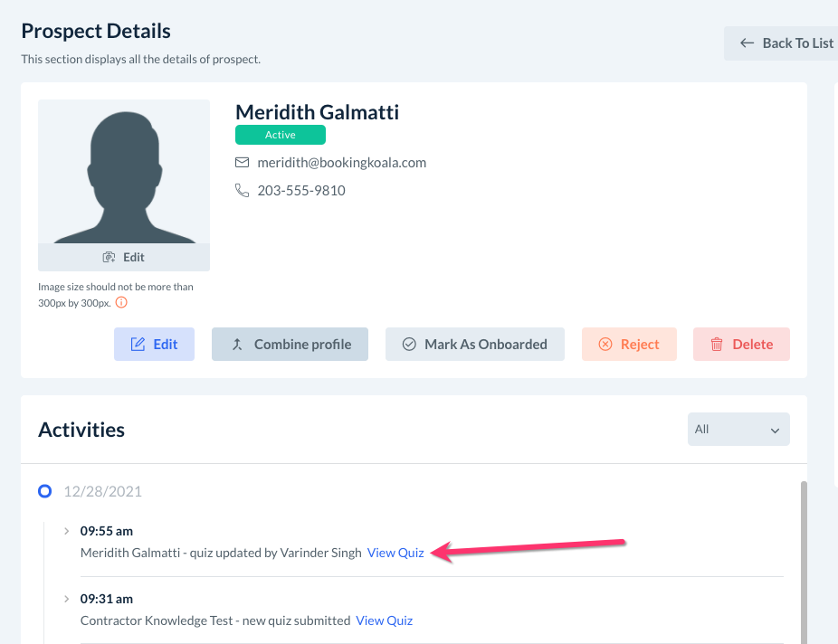Click the 12/28/2021 timeline date marker
This screenshot has width=838, height=644.
(45, 492)
